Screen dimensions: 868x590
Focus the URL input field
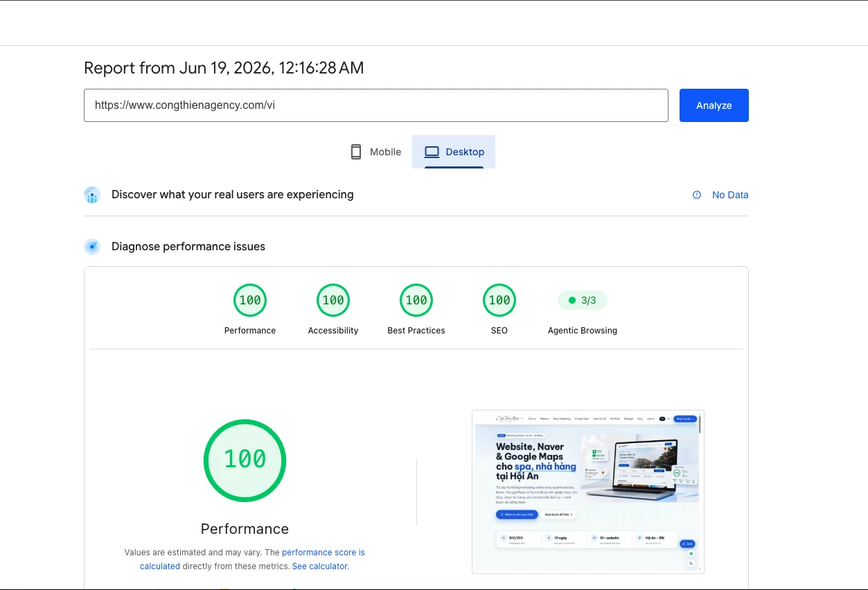[x=376, y=105]
